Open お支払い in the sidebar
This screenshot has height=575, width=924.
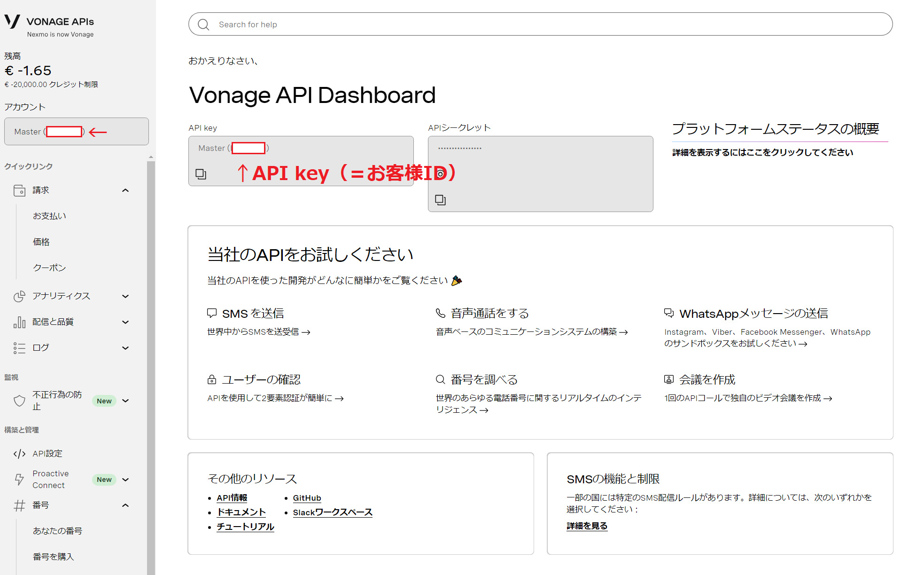(49, 216)
